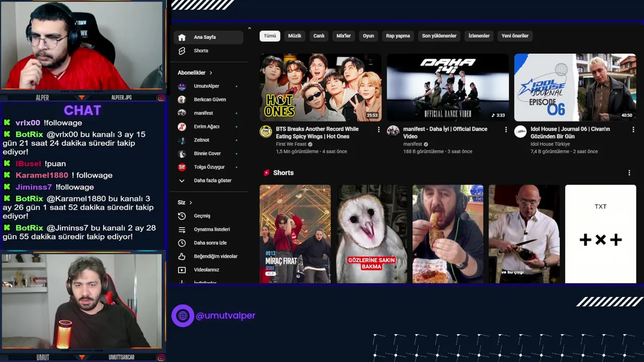The width and height of the screenshot is (644, 362).
Task: Open options menu for Idol House Journal video
Action: 633,130
